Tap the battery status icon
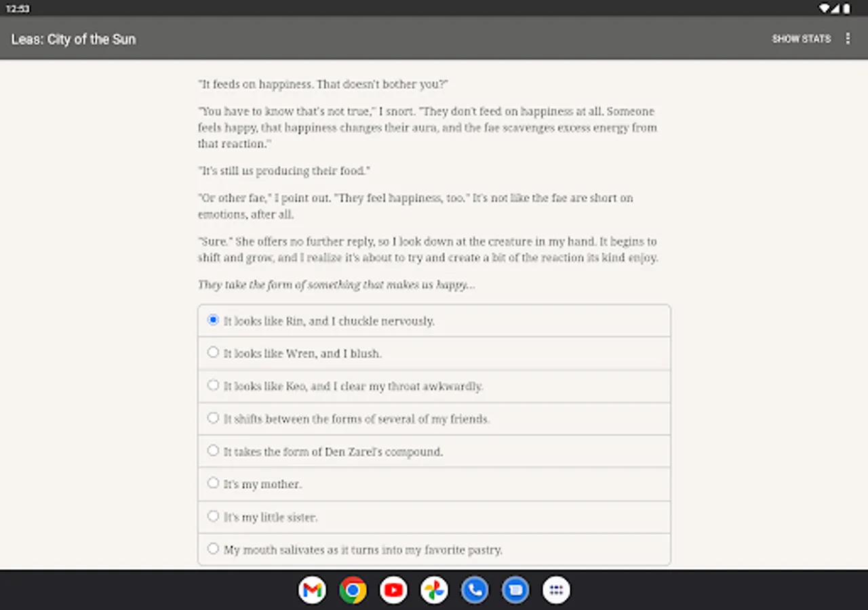 (x=846, y=9)
